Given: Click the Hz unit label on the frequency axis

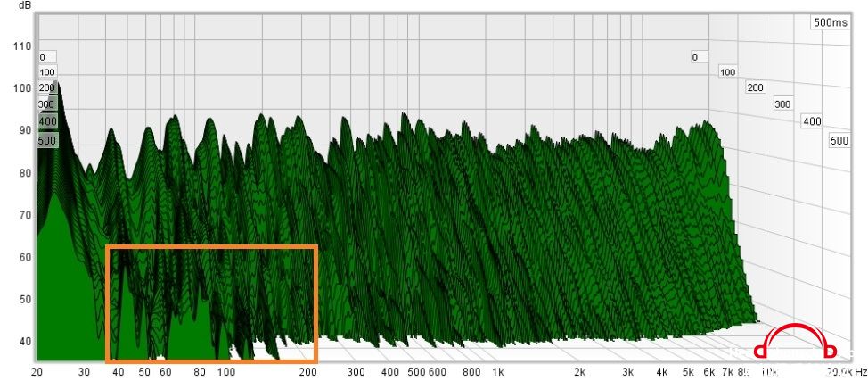Looking at the screenshot, I should [860, 371].
